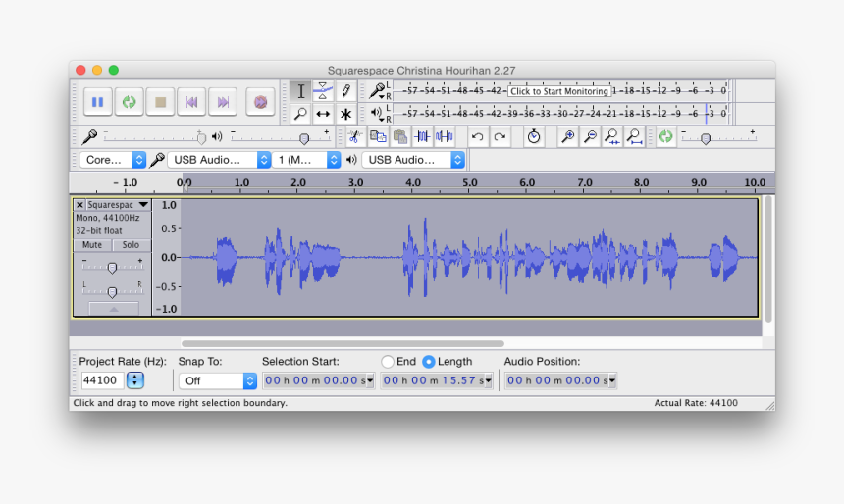Viewport: 844px width, 504px height.
Task: Collapse the track with bottom arrow
Action: pos(114,309)
